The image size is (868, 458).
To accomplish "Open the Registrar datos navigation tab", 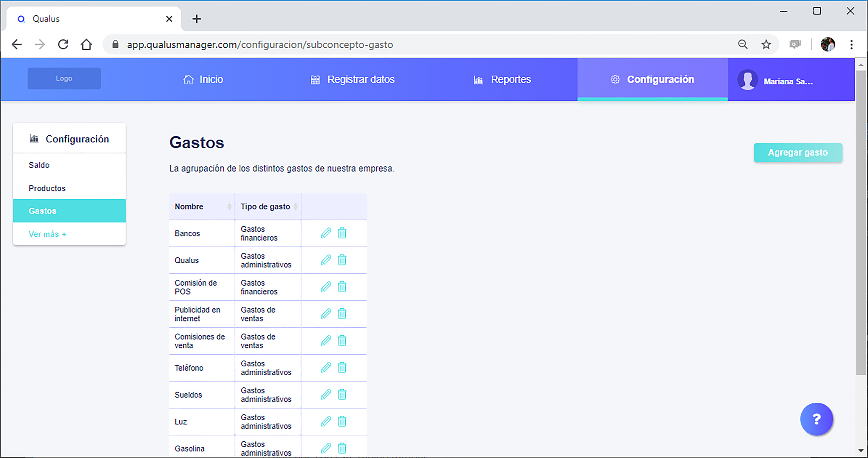I will 352,80.
